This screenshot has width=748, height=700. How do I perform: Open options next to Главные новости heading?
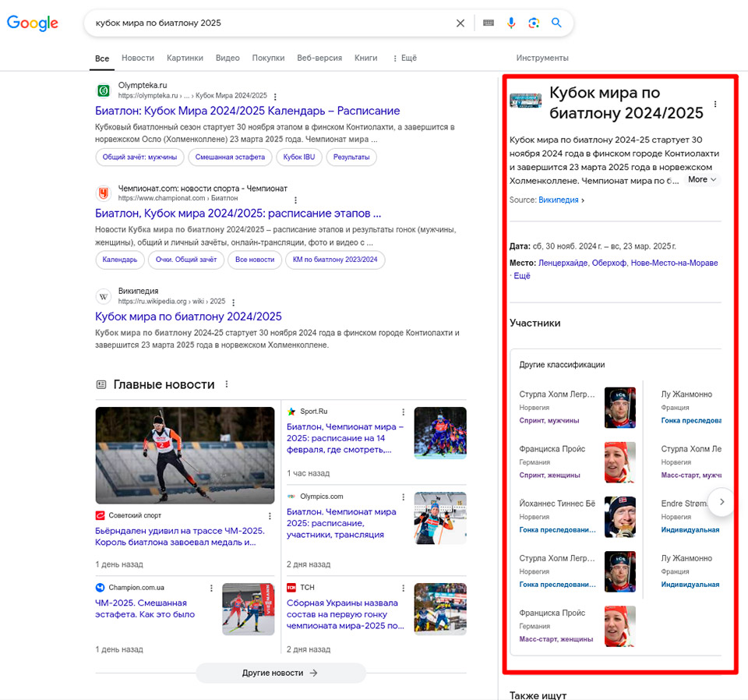tap(227, 384)
